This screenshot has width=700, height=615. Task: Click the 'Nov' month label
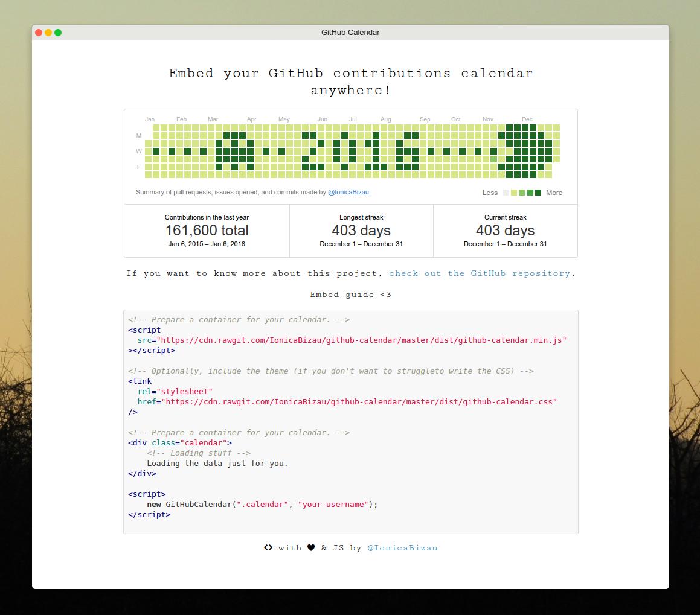click(487, 119)
